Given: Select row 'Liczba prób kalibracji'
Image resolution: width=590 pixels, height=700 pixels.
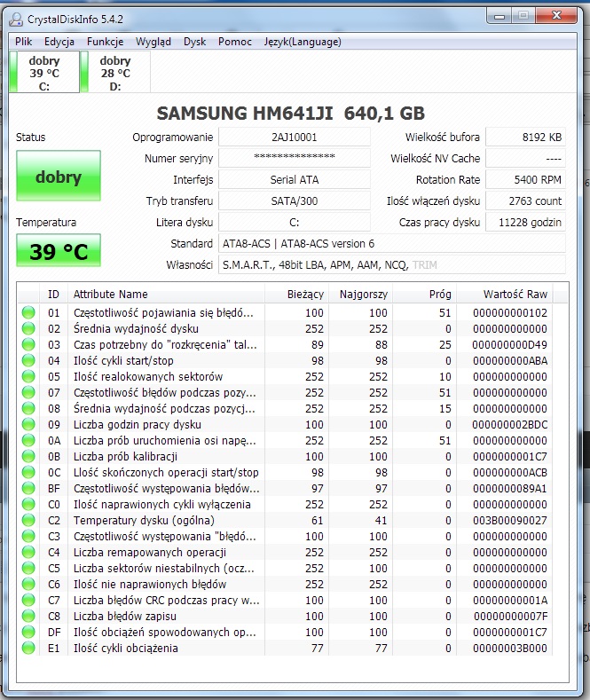Looking at the screenshot, I should click(285, 456).
